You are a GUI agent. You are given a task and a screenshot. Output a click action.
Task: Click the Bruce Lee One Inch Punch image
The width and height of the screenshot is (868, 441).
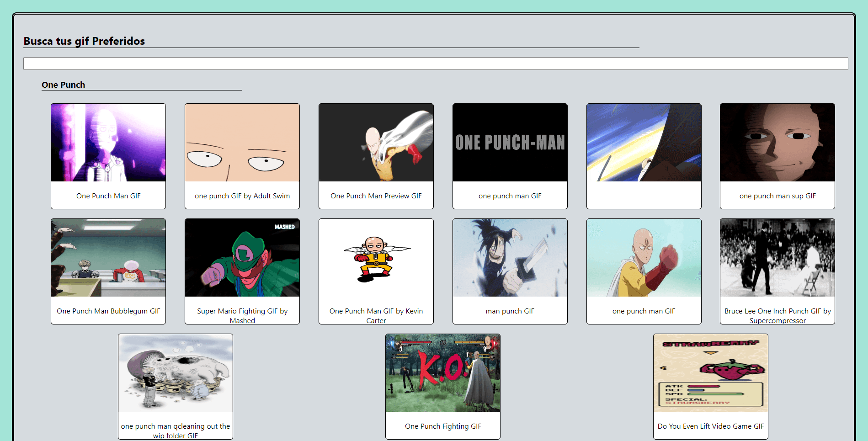coord(777,258)
